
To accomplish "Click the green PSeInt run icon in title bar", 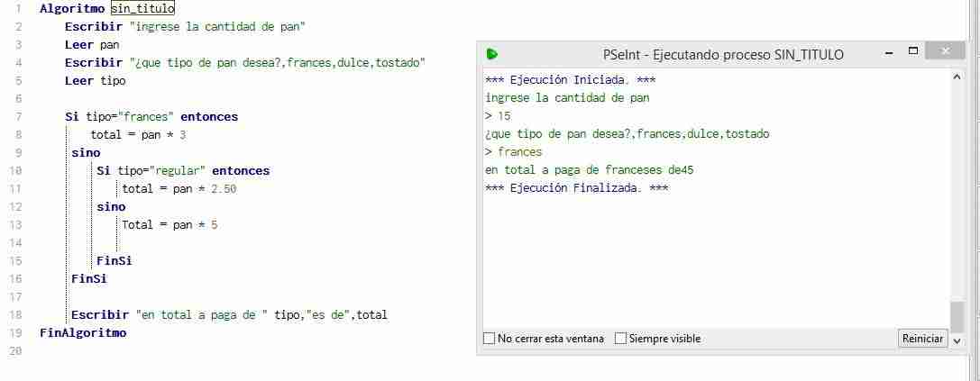I will [x=492, y=54].
